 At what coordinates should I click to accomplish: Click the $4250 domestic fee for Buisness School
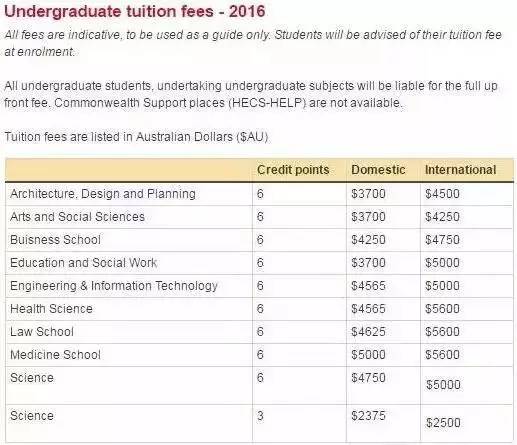368,240
